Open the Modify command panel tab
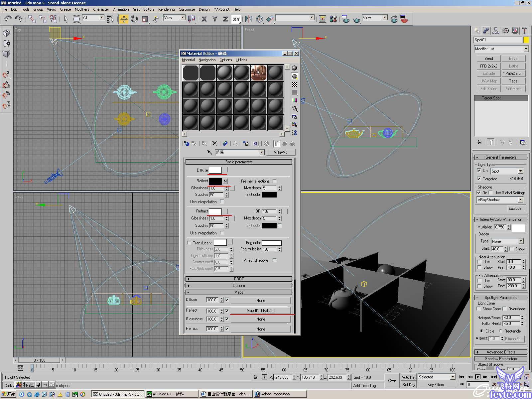The image size is (532, 399). tap(486, 31)
